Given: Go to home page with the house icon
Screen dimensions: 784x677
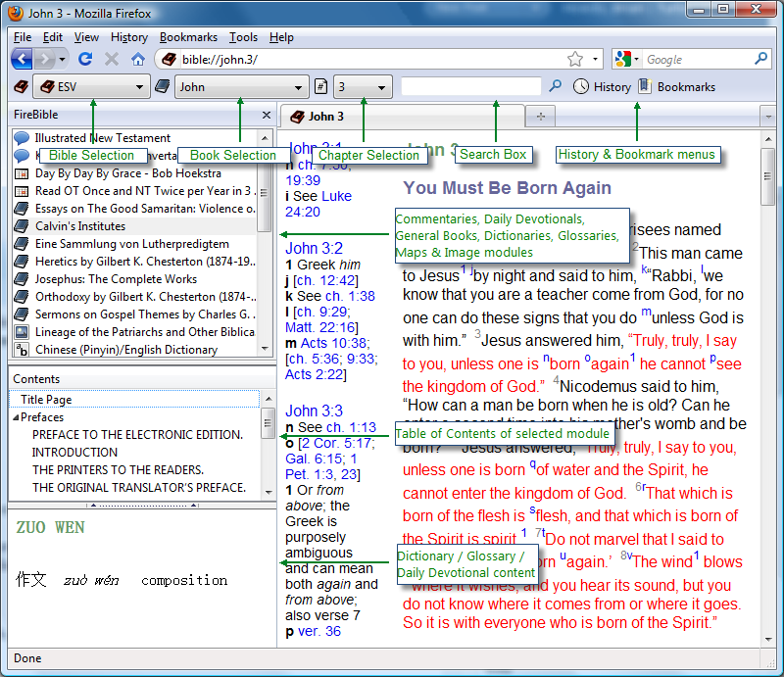Looking at the screenshot, I should pyautogui.click(x=138, y=60).
